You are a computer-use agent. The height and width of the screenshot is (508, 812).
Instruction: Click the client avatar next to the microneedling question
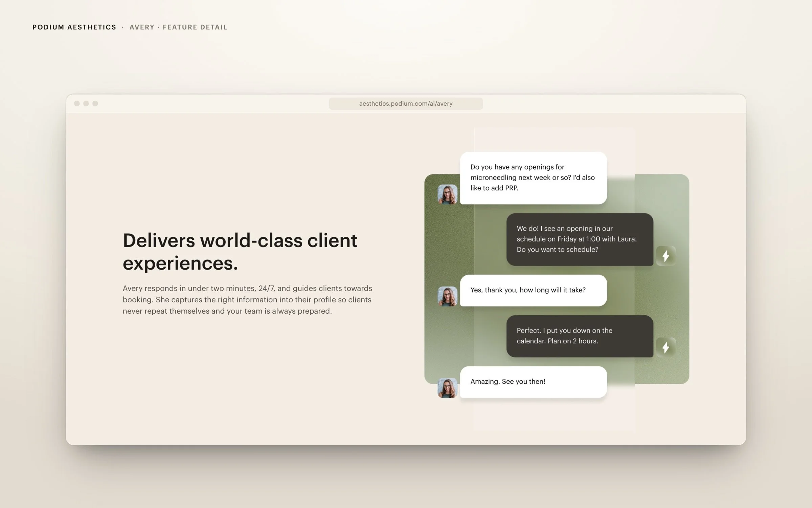(x=447, y=194)
